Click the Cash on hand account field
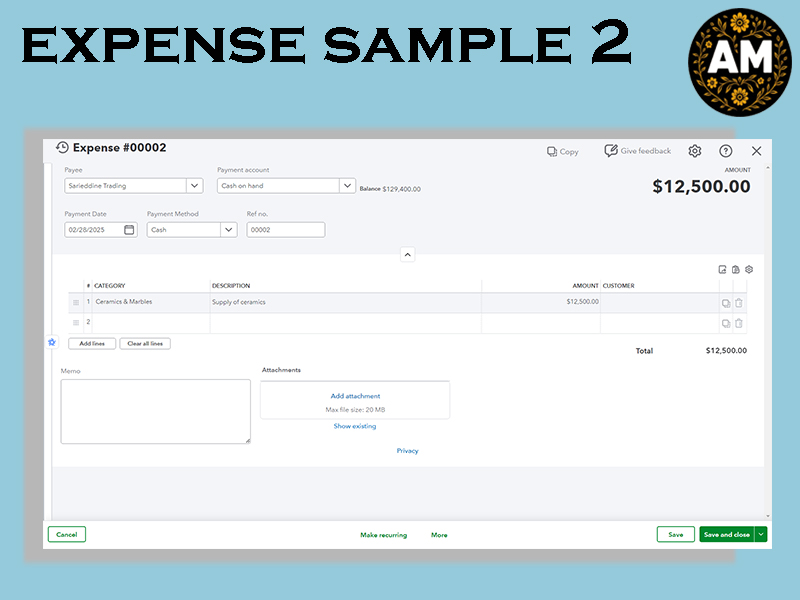Viewport: 800px width, 600px height. point(279,186)
